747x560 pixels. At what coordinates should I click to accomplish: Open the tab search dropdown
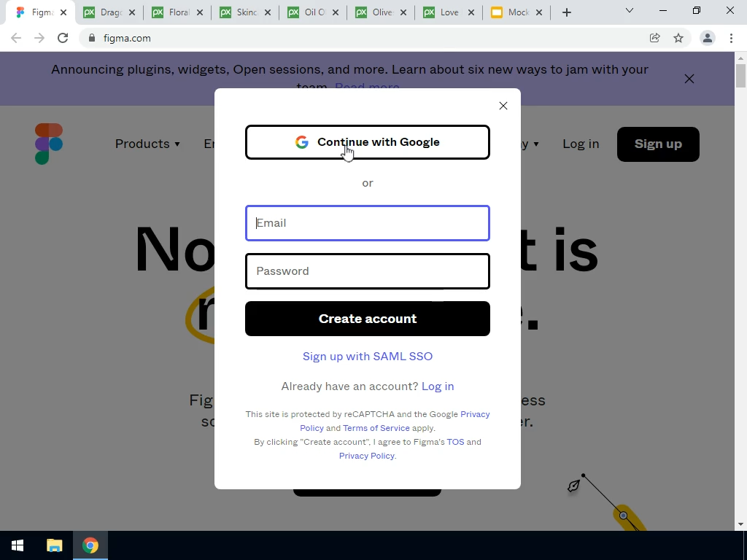(x=630, y=10)
